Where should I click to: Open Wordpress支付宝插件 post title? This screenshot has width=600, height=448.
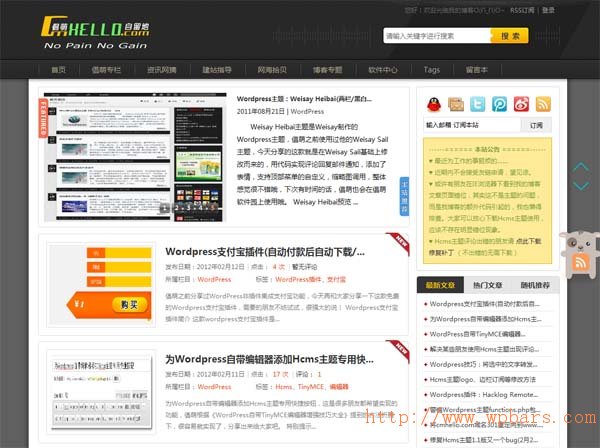265,252
